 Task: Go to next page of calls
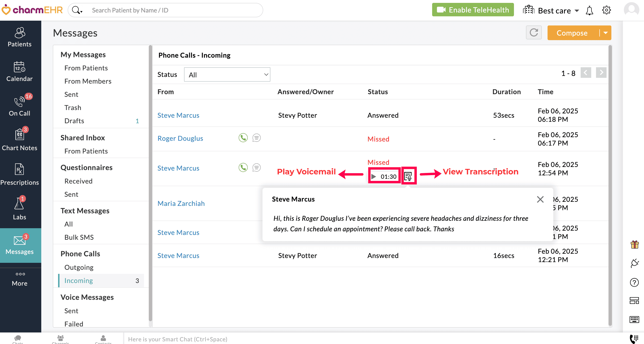pyautogui.click(x=601, y=73)
